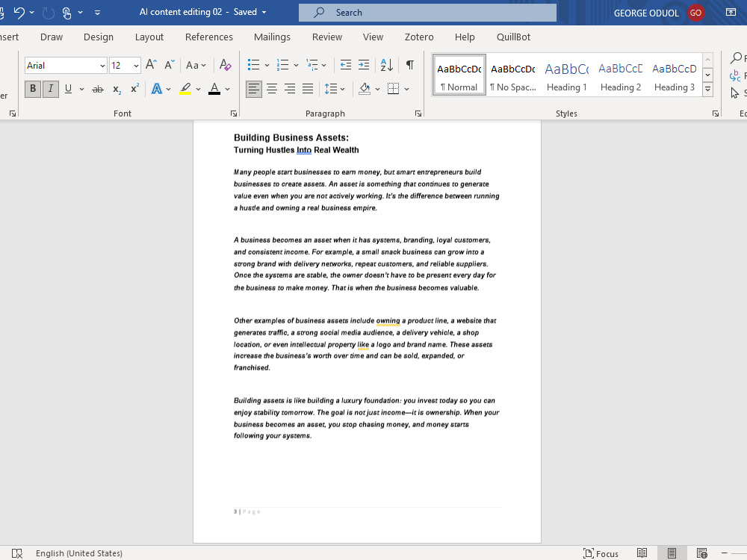Open the Design tab

99,37
